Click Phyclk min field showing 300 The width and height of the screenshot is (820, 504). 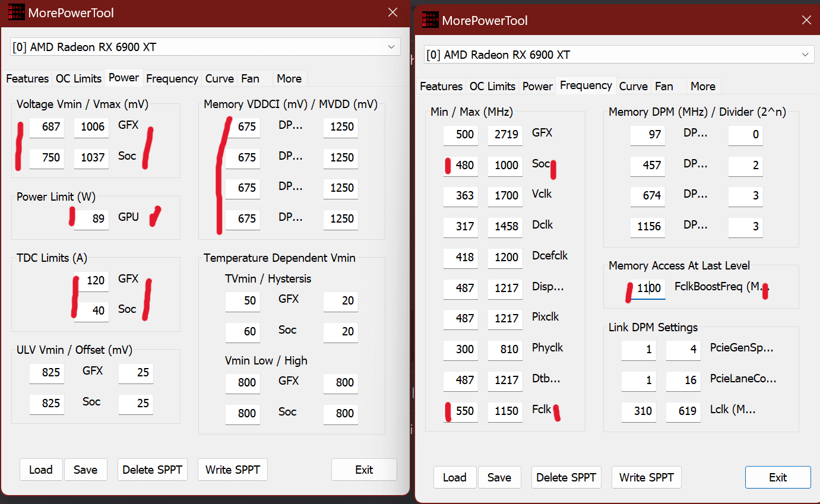point(460,350)
